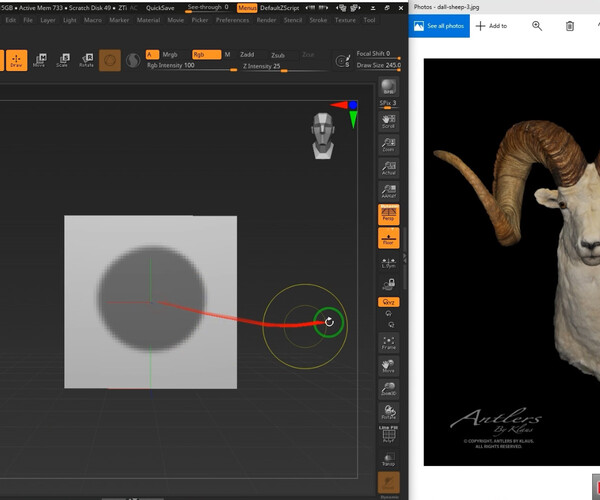Click the BPR render button

coord(388,87)
